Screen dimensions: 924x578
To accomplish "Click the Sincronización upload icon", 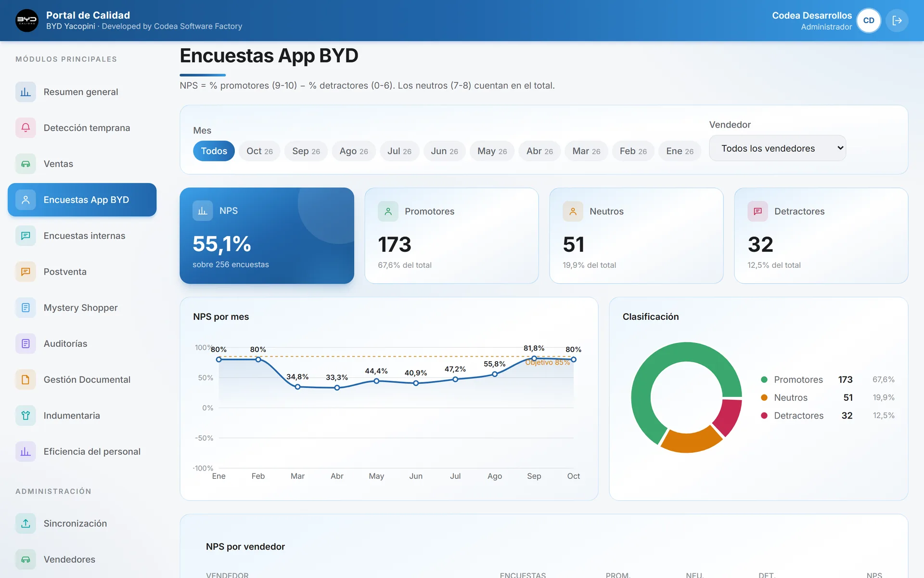I will click(26, 523).
